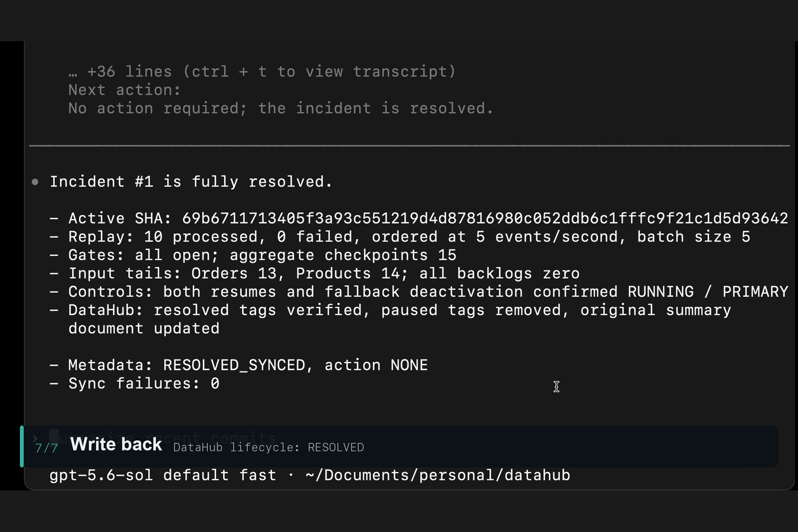798x532 pixels.
Task: Click the block cursor in prompt input
Action: pyautogui.click(x=54, y=437)
